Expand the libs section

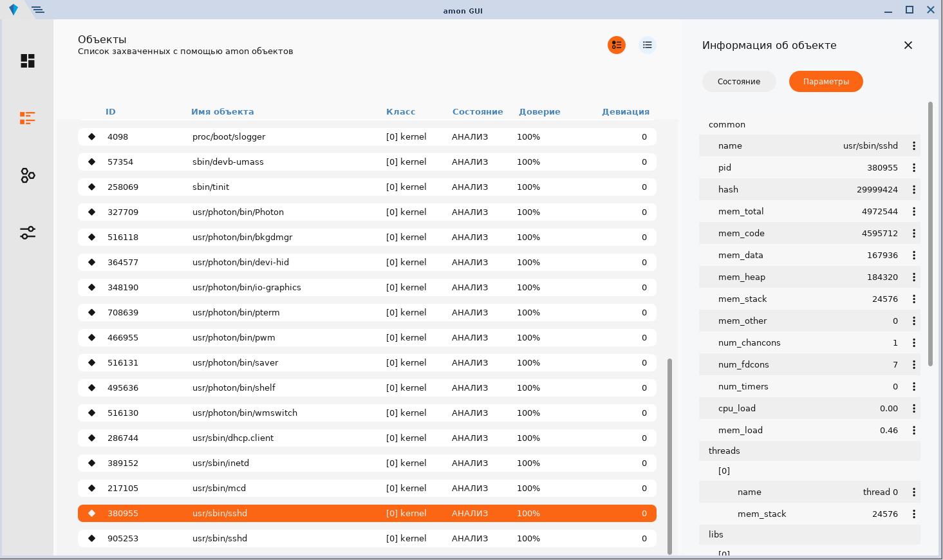716,535
